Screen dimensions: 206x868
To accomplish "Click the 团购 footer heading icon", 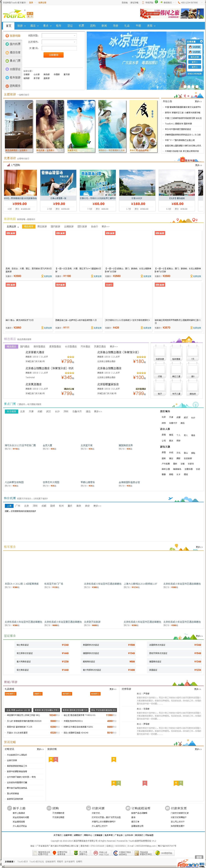I will pyautogui.click(x=49, y=808).
